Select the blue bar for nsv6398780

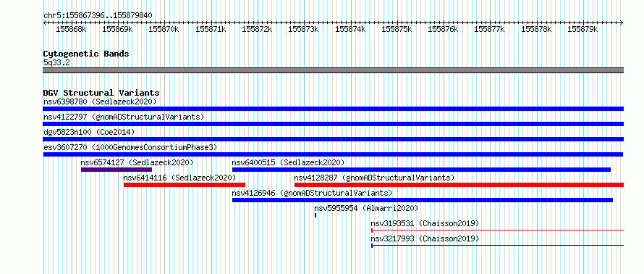click(333, 109)
